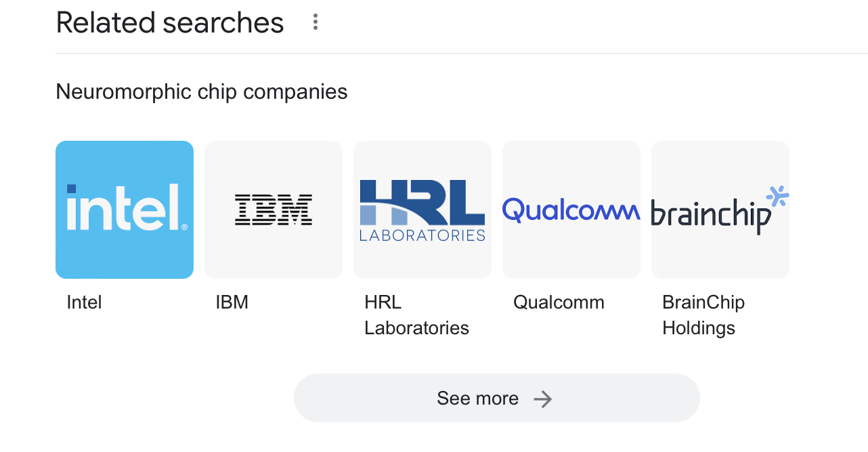
Task: Click the arrow icon in See more
Action: (542, 399)
